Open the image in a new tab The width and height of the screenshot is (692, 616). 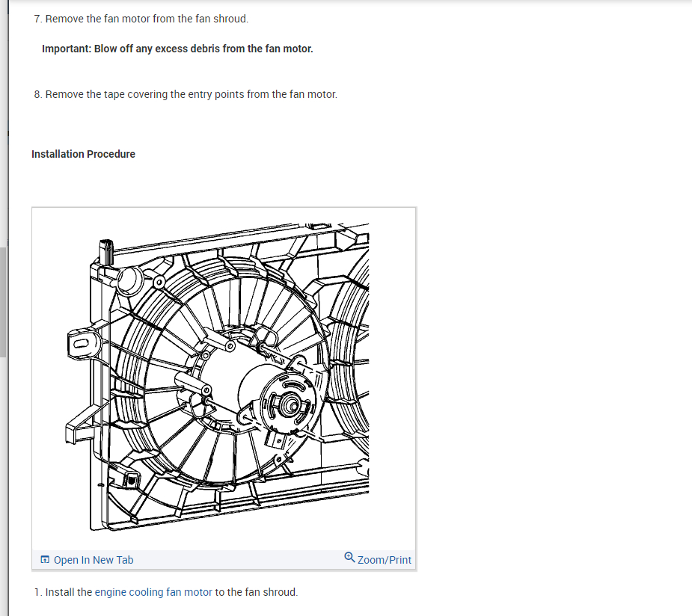click(94, 559)
